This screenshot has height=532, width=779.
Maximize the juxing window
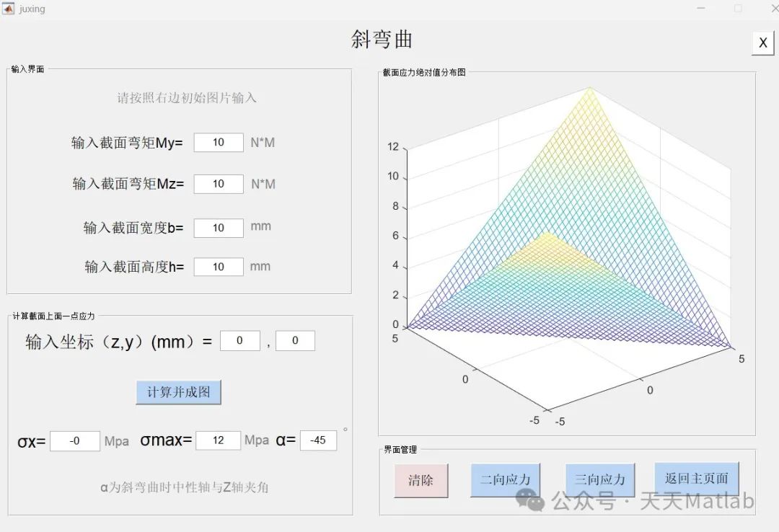(x=739, y=9)
